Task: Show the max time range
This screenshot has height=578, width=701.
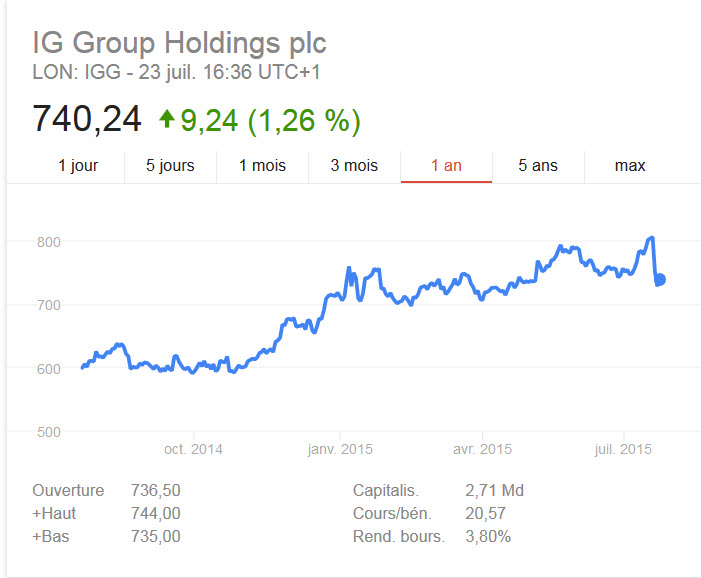Action: (630, 165)
